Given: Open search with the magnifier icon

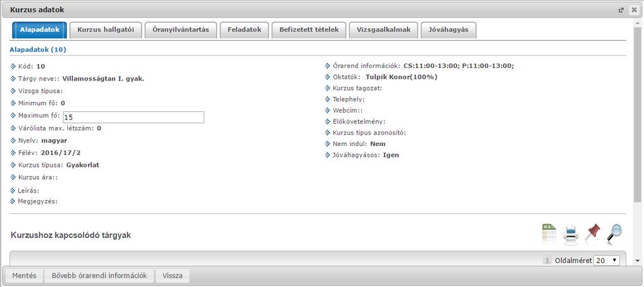Looking at the screenshot, I should 614,234.
